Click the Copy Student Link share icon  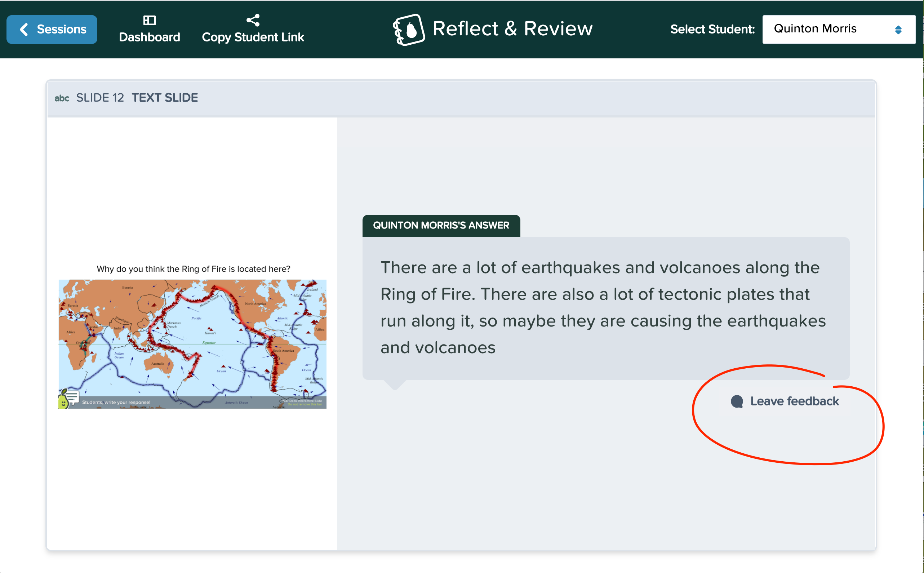coord(253,20)
